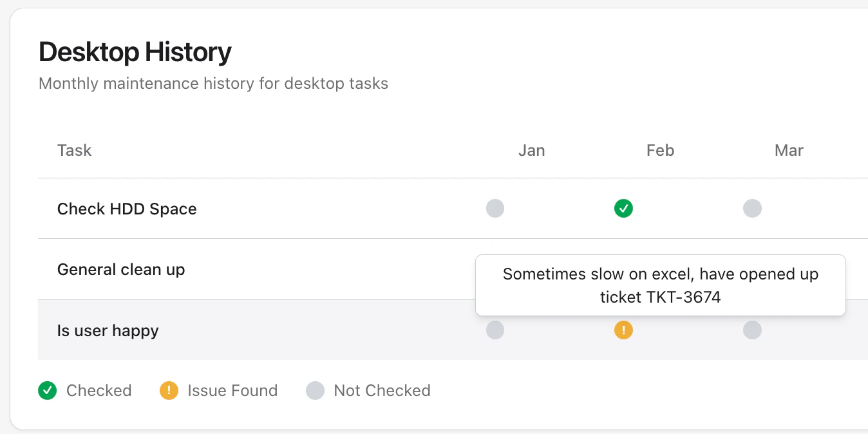The height and width of the screenshot is (434, 868).
Task: Click the Desktop History title
Action: click(x=135, y=52)
